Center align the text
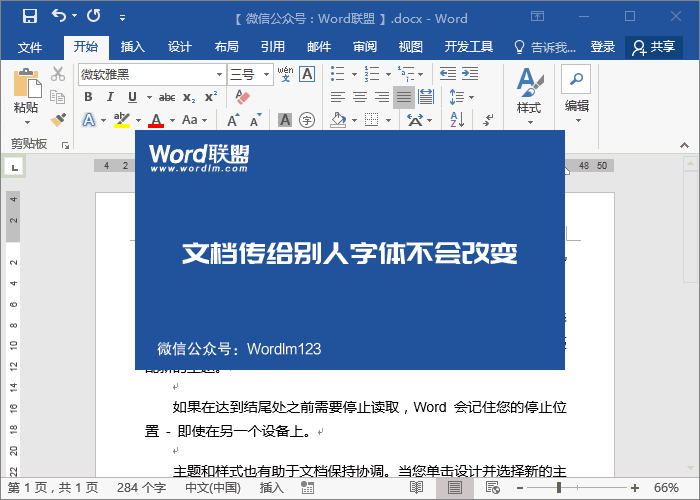The width and height of the screenshot is (700, 500). click(x=360, y=97)
